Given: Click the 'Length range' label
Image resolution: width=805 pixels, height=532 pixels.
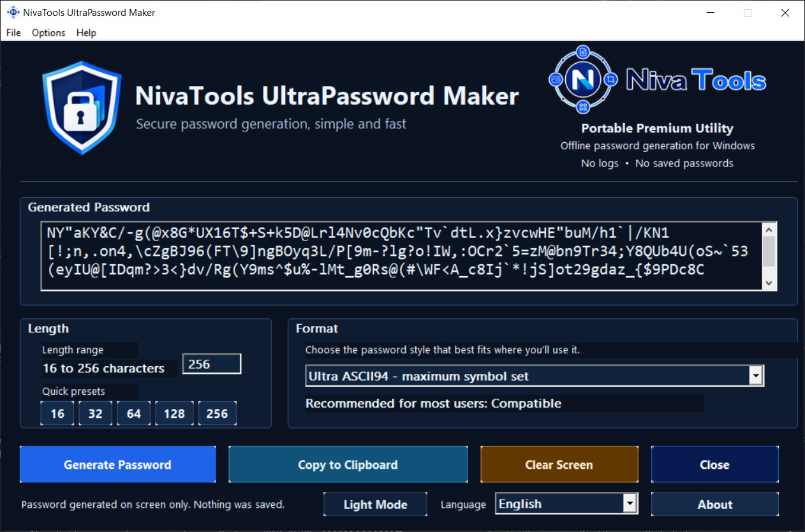Looking at the screenshot, I should [73, 350].
